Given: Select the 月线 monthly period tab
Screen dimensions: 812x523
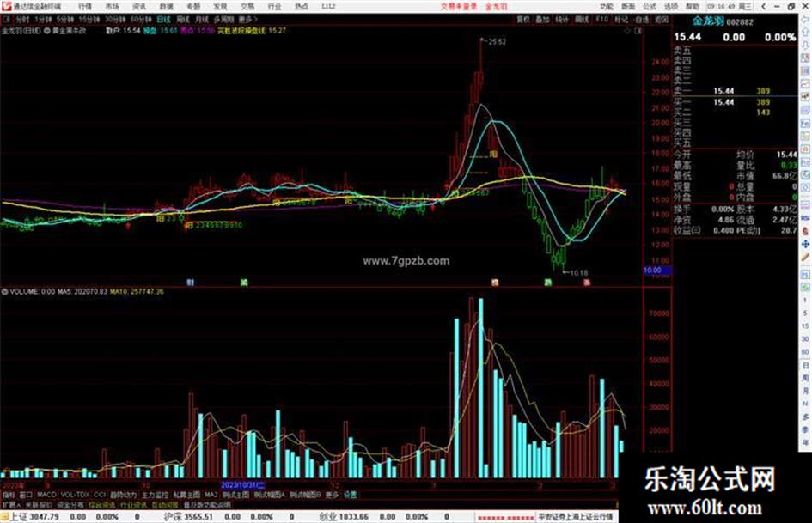Looking at the screenshot, I should [201, 19].
